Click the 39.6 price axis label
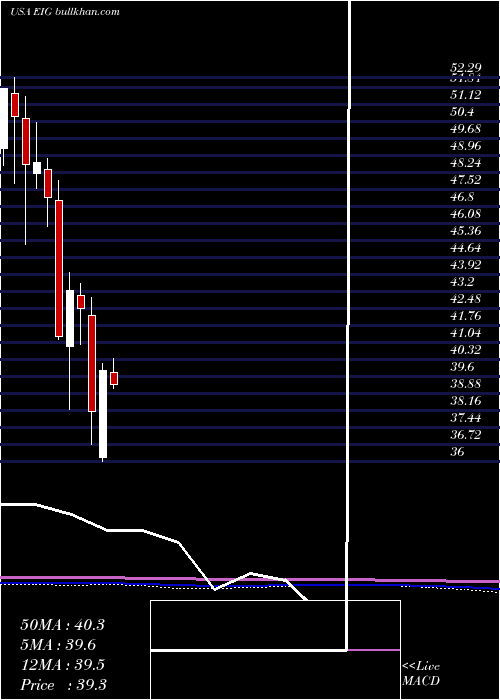Screen dimensions: 500x700 click(x=462, y=367)
